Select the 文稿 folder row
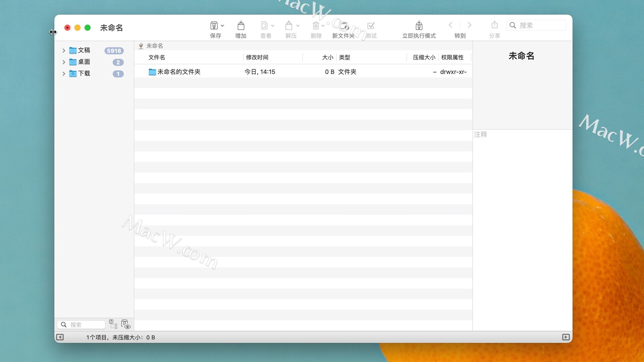Viewport: 644px width, 362px height. (94, 51)
